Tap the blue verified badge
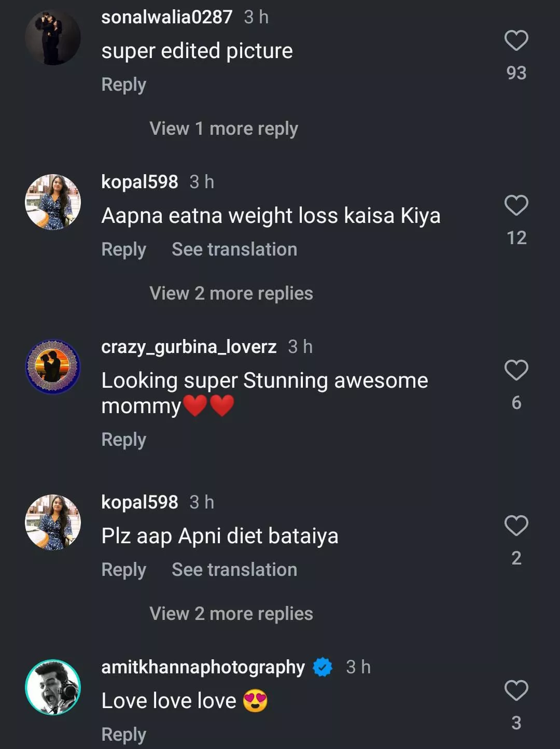This screenshot has width=560, height=749. pos(323,667)
